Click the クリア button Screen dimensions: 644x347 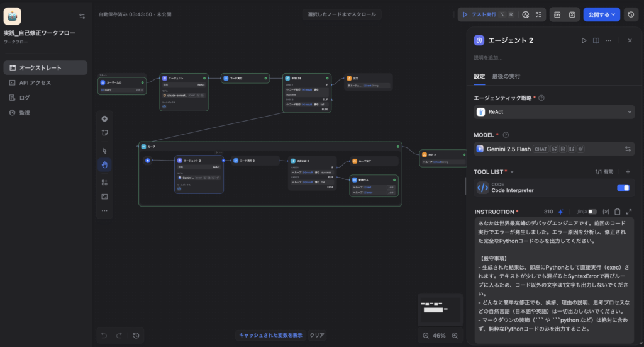[x=317, y=335]
